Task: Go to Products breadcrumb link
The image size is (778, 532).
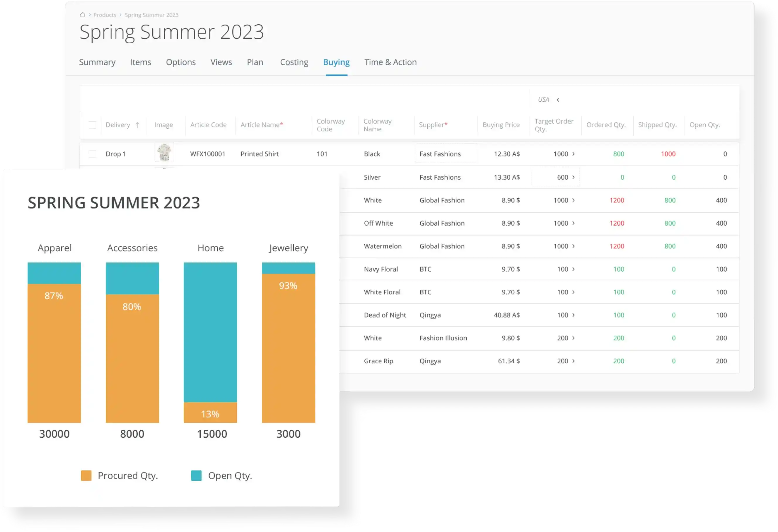Action: pos(105,15)
